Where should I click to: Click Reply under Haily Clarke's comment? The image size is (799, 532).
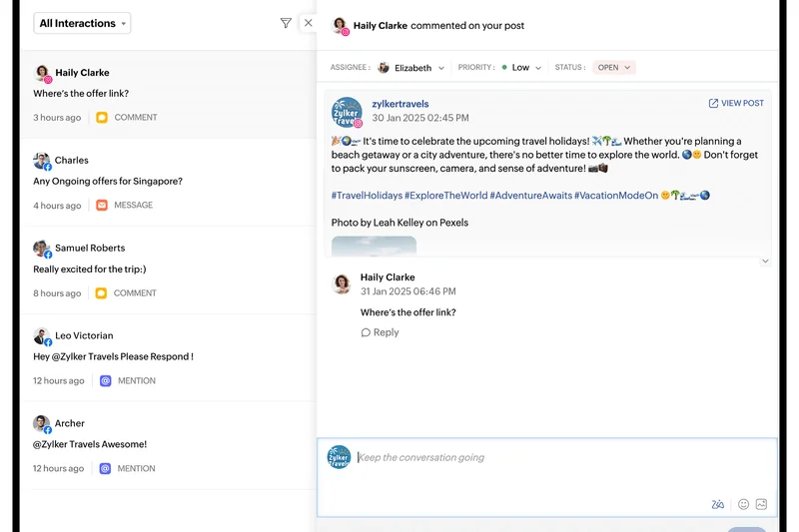(381, 332)
